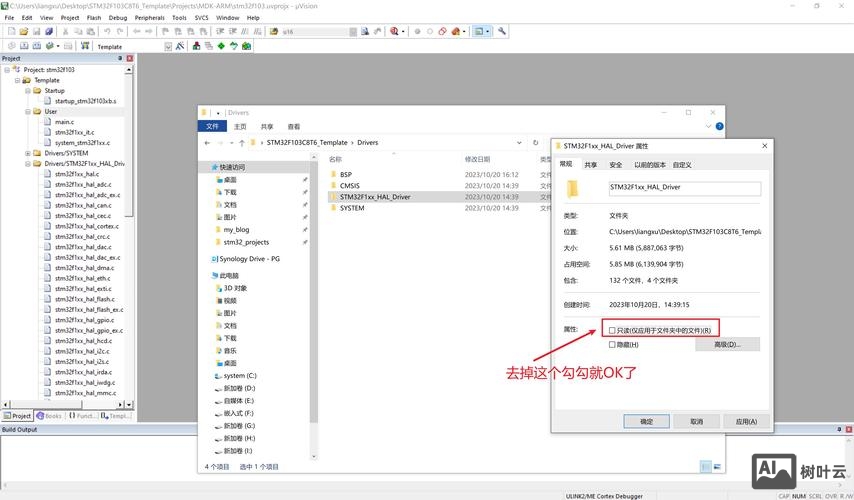Save the current file via toolbar
Viewport: 854px width, 500px height.
click(x=36, y=32)
